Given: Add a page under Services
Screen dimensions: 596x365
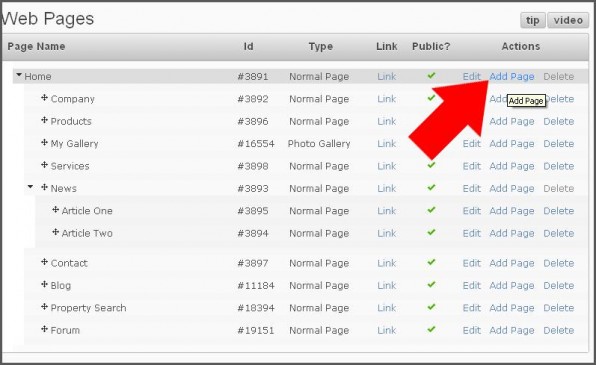Looking at the screenshot, I should pos(512,166).
